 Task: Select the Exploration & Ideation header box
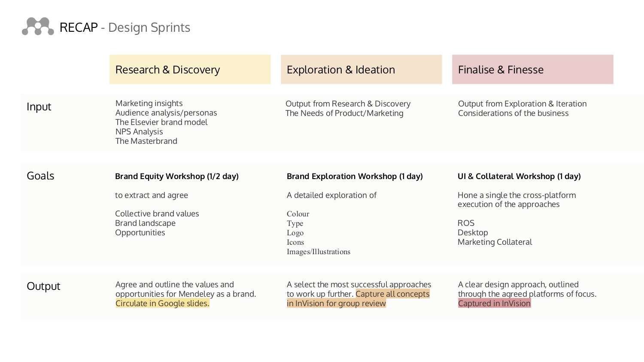(361, 69)
